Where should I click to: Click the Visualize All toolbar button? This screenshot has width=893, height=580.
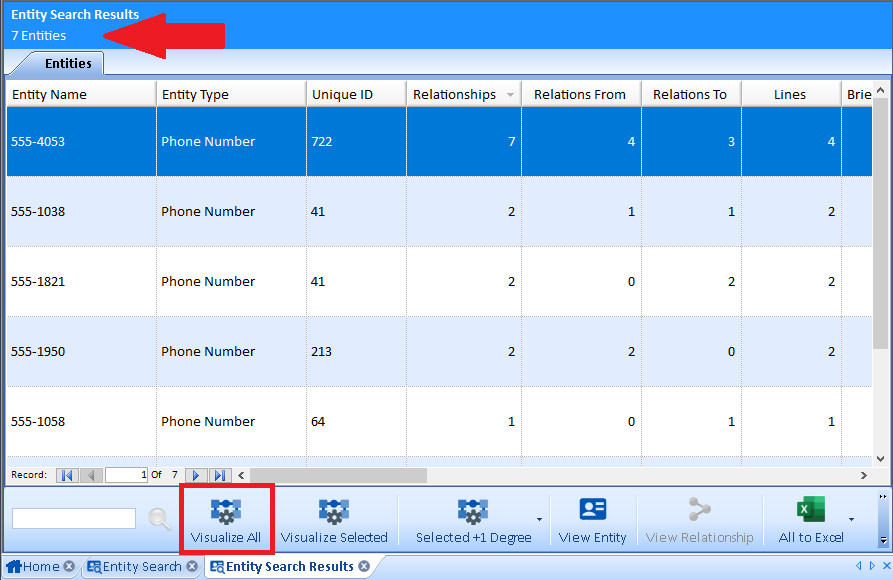click(x=226, y=521)
